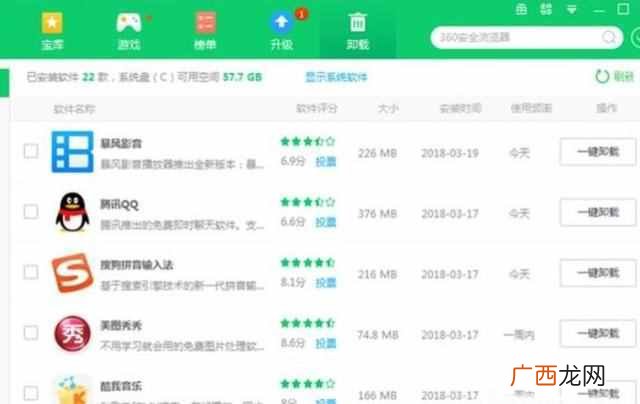Sort by the 软件评分 column header
Screen dimensions: 640x404
(x=317, y=108)
